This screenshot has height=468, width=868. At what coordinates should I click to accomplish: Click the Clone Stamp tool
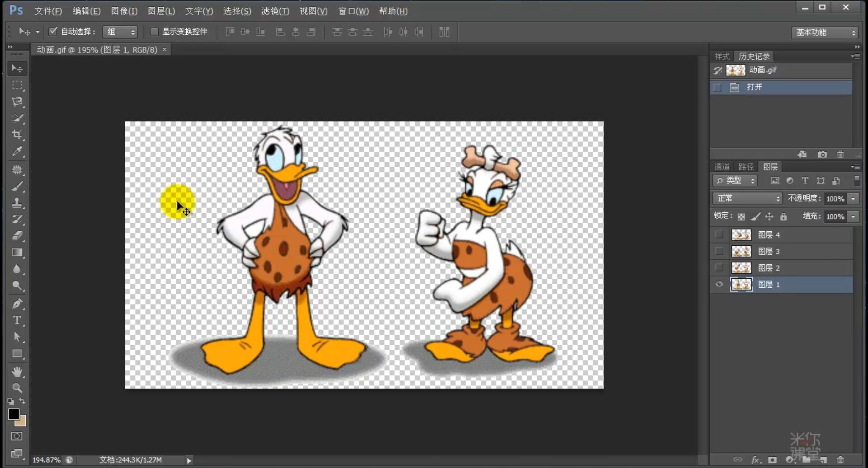pyautogui.click(x=17, y=202)
